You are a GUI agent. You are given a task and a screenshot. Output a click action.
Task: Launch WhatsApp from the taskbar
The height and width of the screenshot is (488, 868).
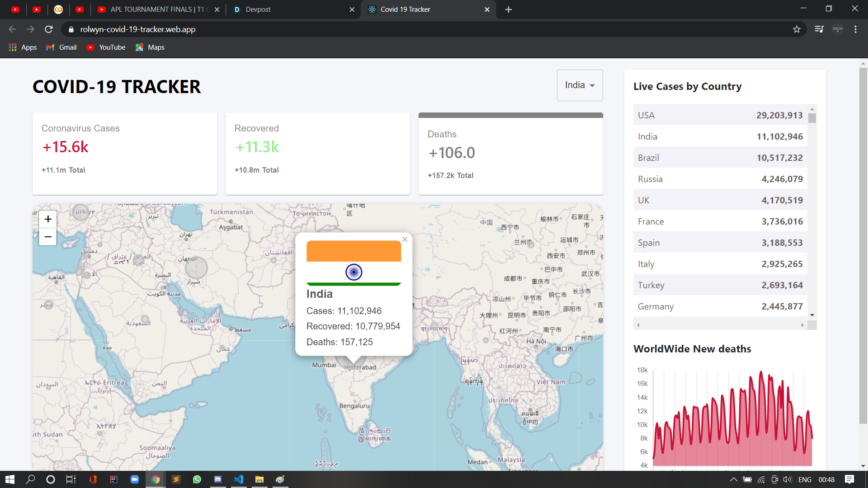pyautogui.click(x=197, y=479)
